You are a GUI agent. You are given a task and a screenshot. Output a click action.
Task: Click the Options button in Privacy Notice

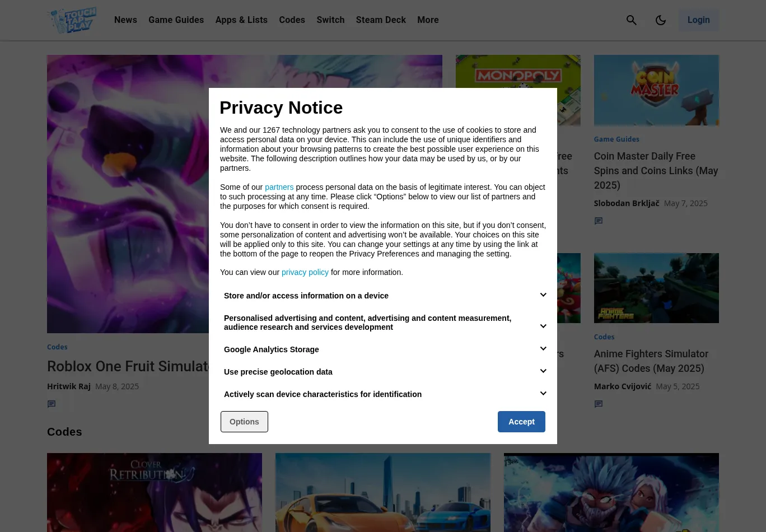tap(244, 422)
